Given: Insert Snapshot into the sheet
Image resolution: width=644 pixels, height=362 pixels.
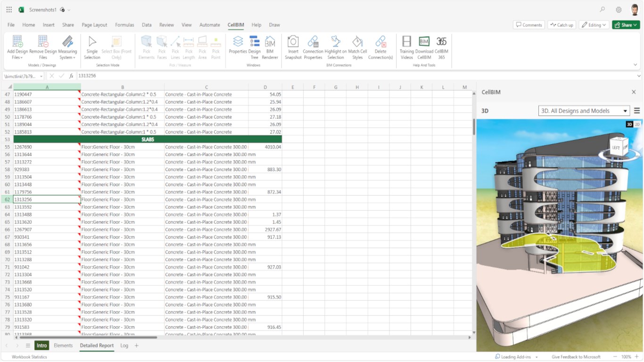Looking at the screenshot, I should tap(293, 47).
